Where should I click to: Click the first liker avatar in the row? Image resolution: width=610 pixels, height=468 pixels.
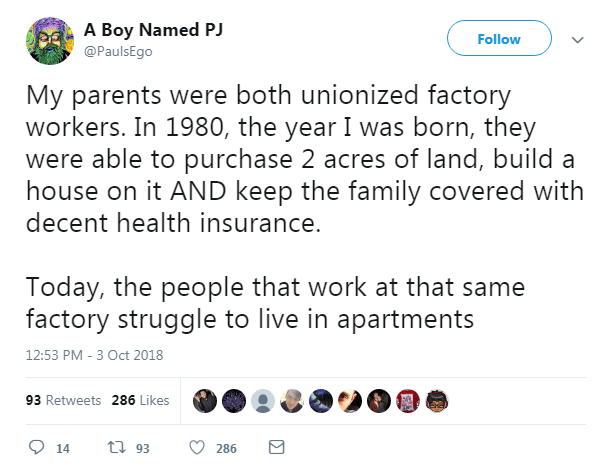click(x=203, y=400)
